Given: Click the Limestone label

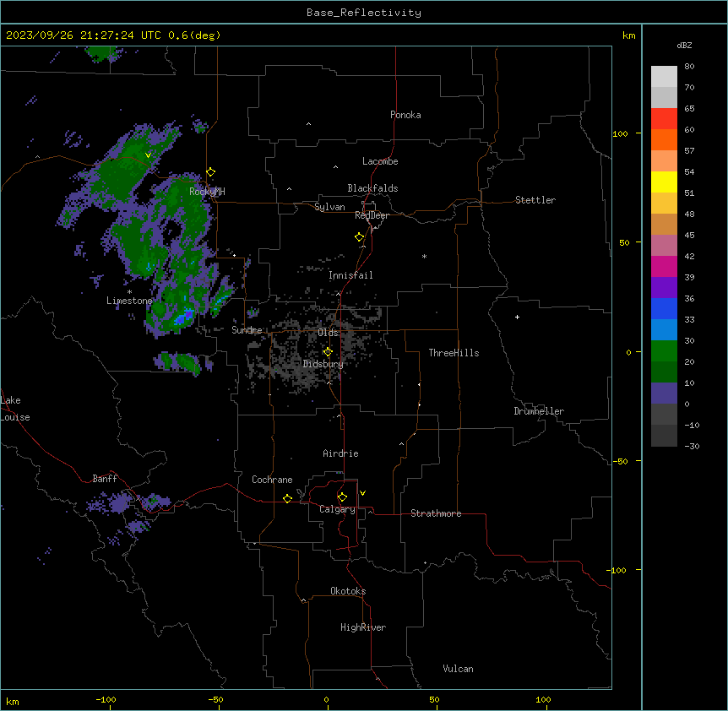Looking at the screenshot, I should [x=129, y=301].
